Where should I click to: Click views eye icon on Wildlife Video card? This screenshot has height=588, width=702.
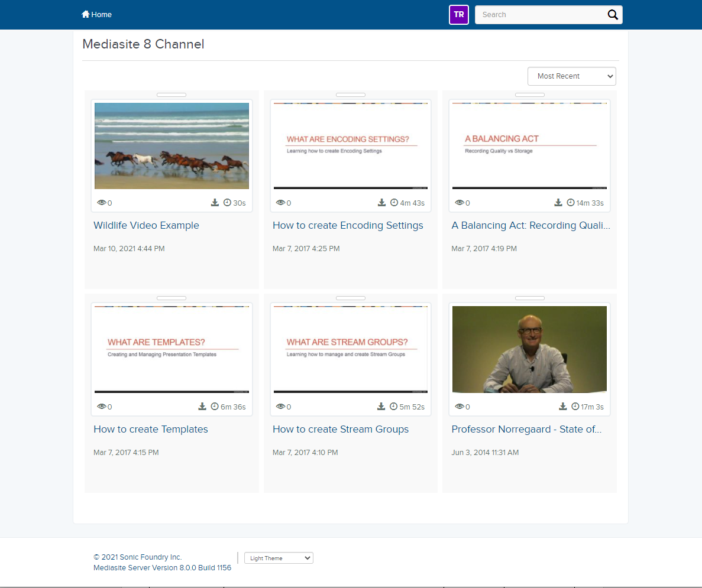pyautogui.click(x=102, y=203)
